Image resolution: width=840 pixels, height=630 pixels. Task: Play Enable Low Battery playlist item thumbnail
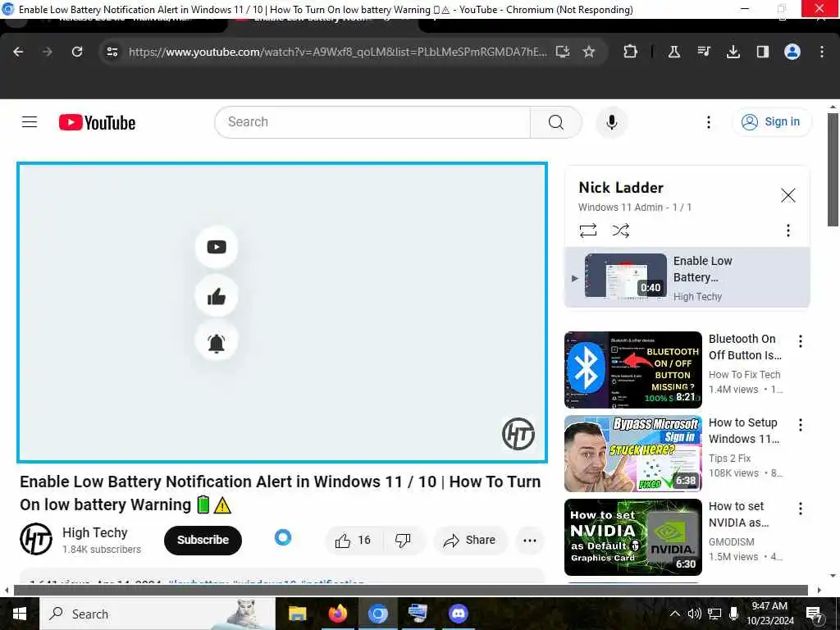click(x=626, y=276)
